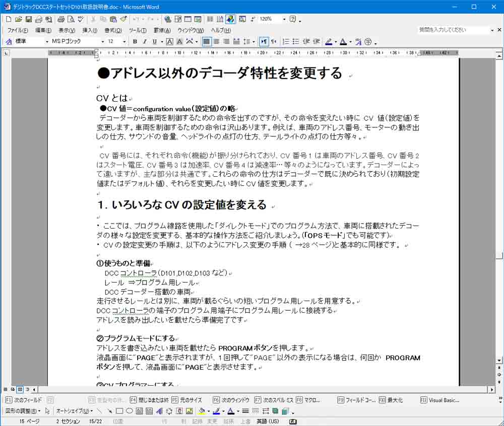Click the Insert Hyperlink icon
This screenshot has width=504, height=426.
167,20
